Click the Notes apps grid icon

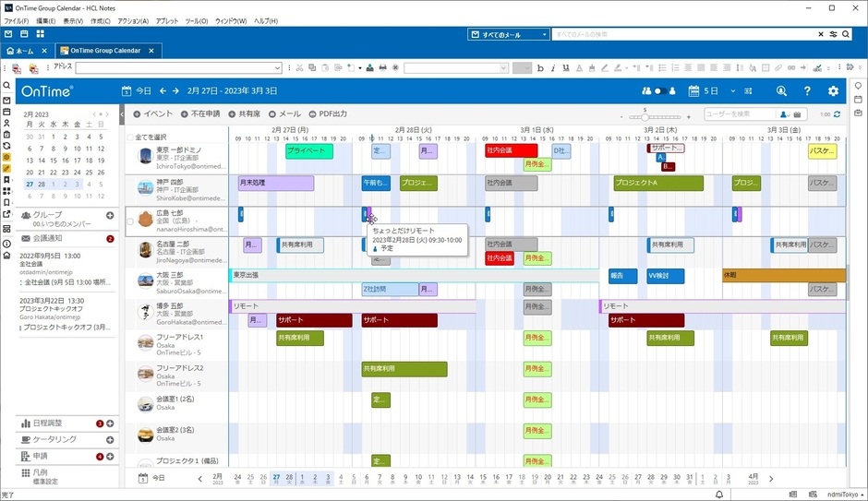40,34
